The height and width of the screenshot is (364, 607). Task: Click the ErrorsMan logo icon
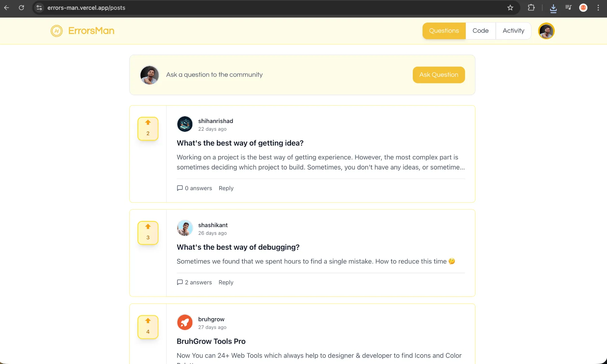pos(57,31)
